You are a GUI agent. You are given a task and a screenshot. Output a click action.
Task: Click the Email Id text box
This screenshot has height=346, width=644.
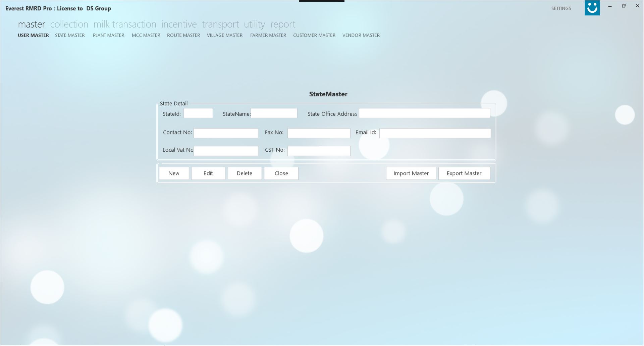coord(435,133)
